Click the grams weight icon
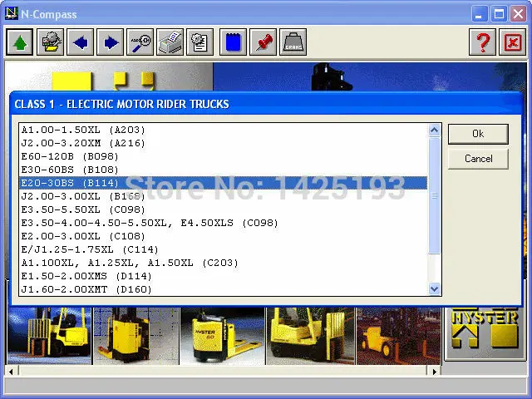Viewport: 532px width, 399px height. point(293,42)
